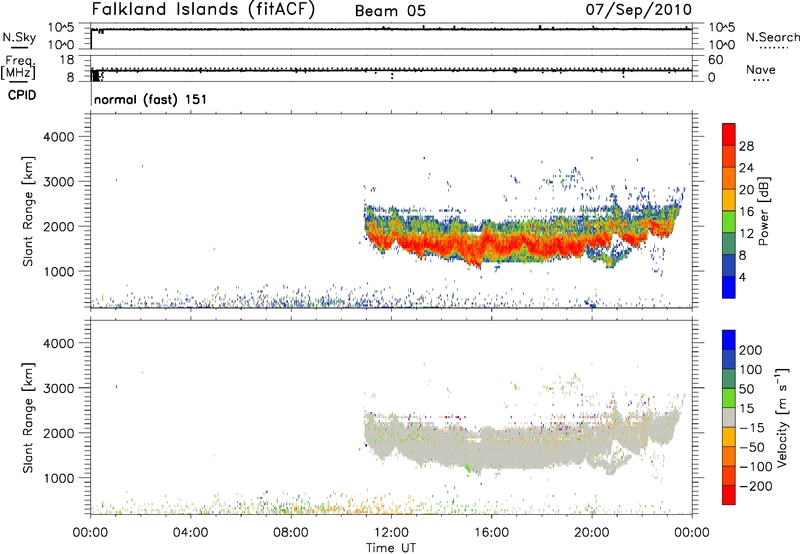
Task: Click the '4' Power scale value
Action: [x=742, y=277]
